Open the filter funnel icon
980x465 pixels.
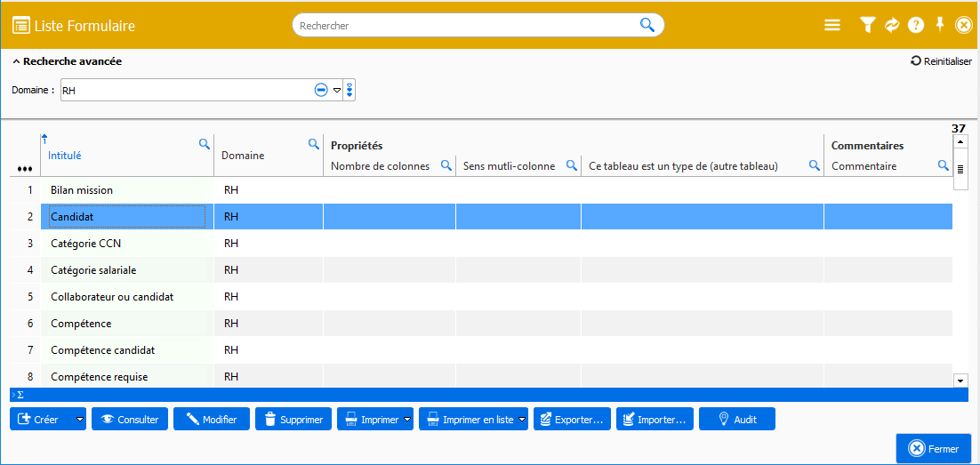(x=868, y=26)
